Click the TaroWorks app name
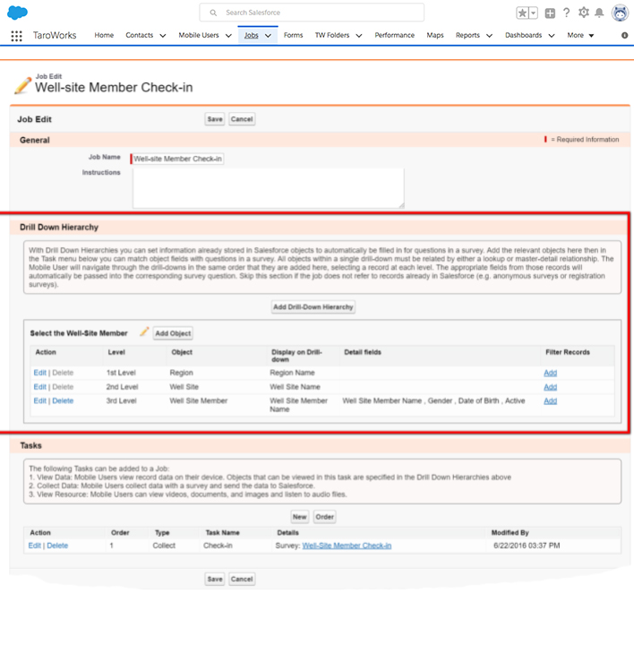This screenshot has width=634, height=672. (x=55, y=35)
